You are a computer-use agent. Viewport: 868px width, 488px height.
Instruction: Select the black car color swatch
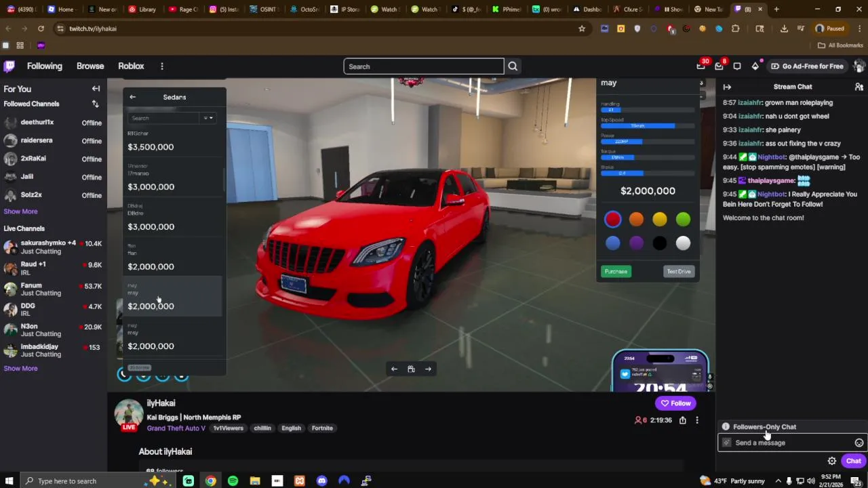(660, 243)
